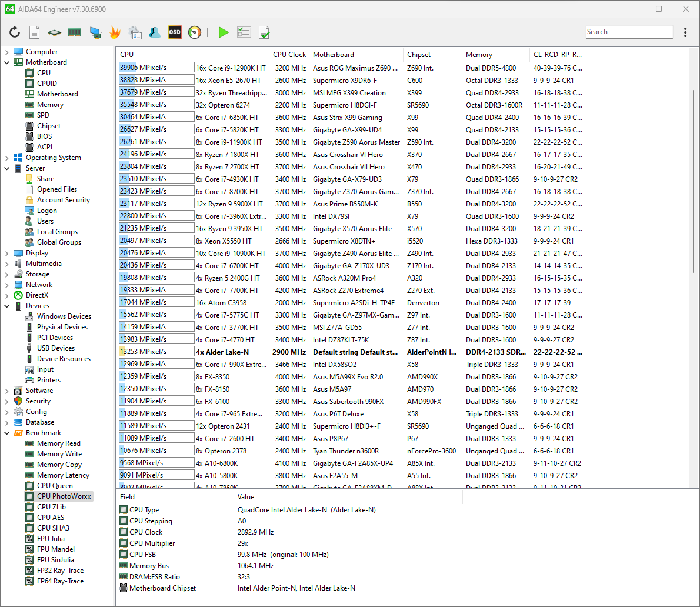The width and height of the screenshot is (700, 607).
Task: Click the network computer toolbar icon
Action: pyautogui.click(x=95, y=32)
